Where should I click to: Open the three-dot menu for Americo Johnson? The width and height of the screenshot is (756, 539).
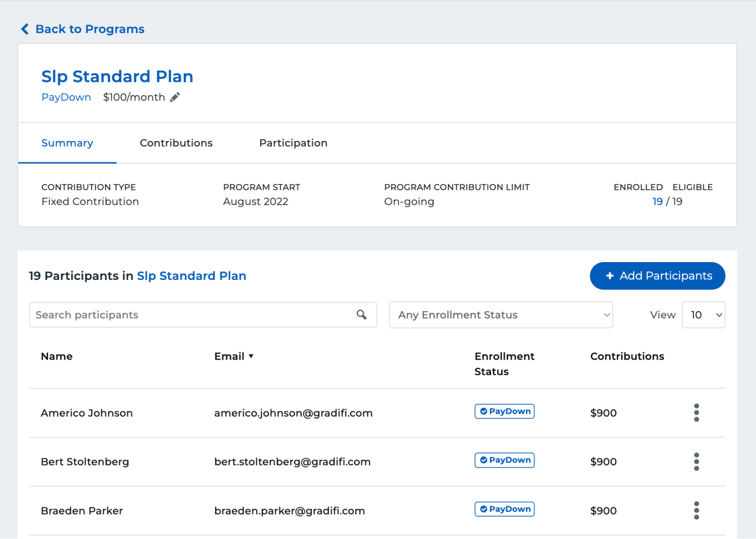[696, 413]
